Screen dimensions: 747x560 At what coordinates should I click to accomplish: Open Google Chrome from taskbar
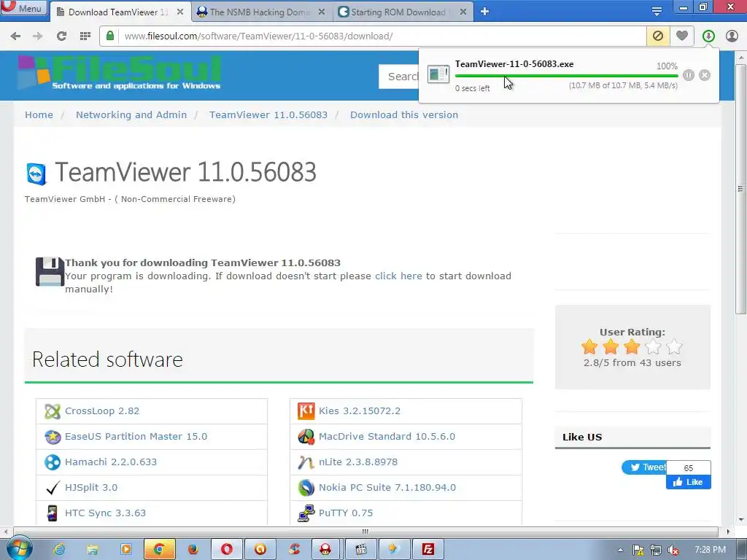point(159,550)
